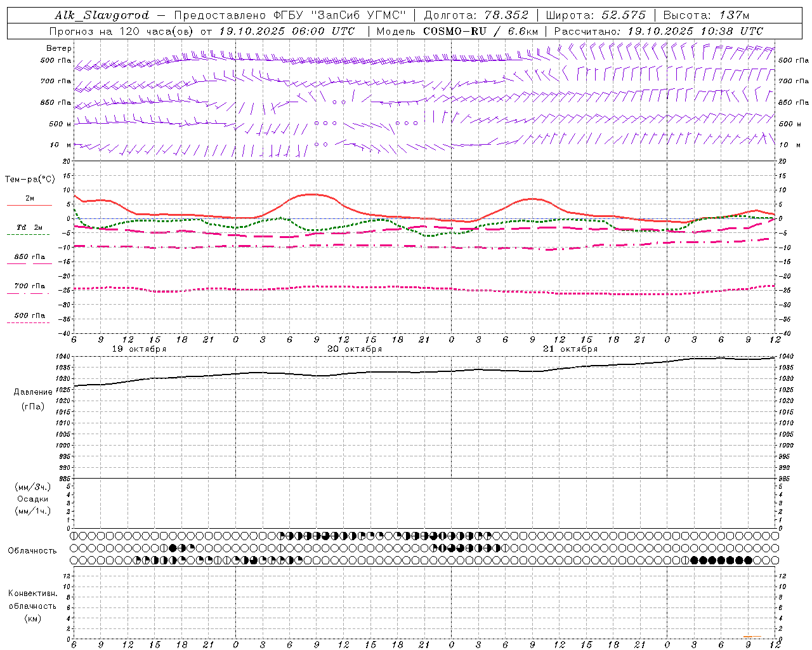Click the '19 октября' date label
Viewport: 812px width, 650px height.
tap(139, 349)
